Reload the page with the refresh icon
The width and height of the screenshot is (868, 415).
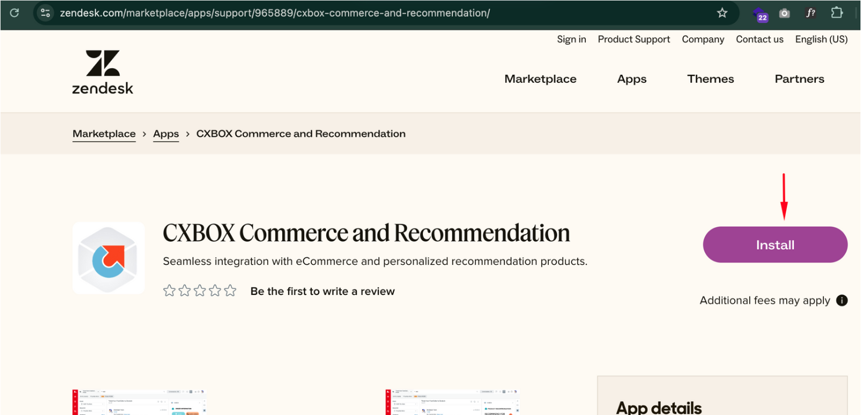pos(14,12)
